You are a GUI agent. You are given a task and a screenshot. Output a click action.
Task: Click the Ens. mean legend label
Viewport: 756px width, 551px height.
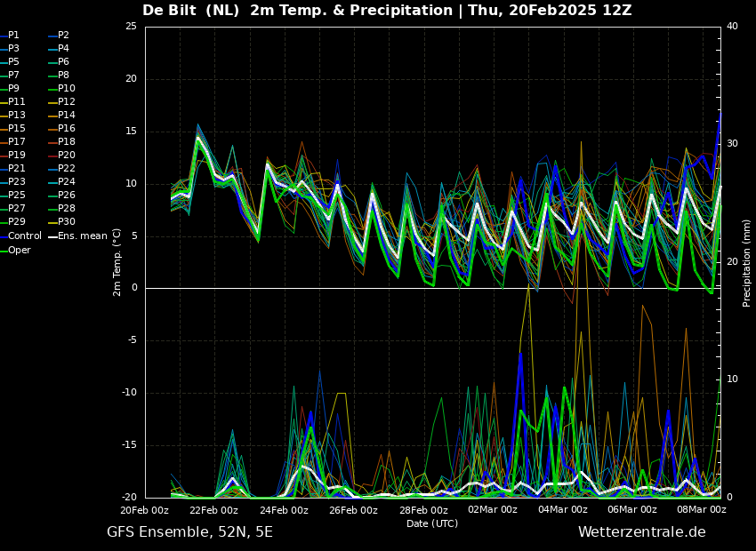77,236
